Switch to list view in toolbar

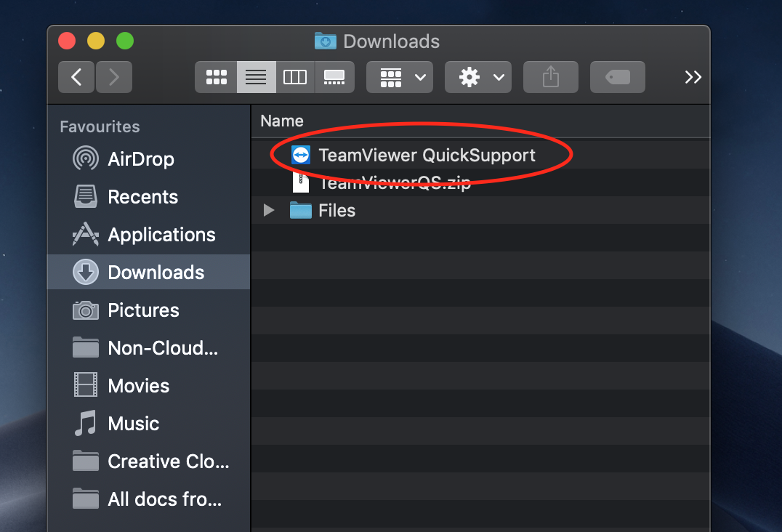[x=256, y=77]
